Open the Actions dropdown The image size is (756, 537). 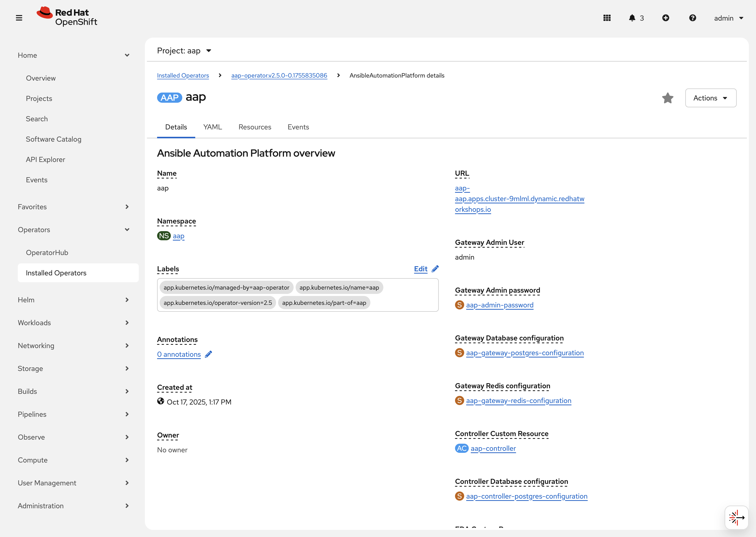[x=710, y=98]
